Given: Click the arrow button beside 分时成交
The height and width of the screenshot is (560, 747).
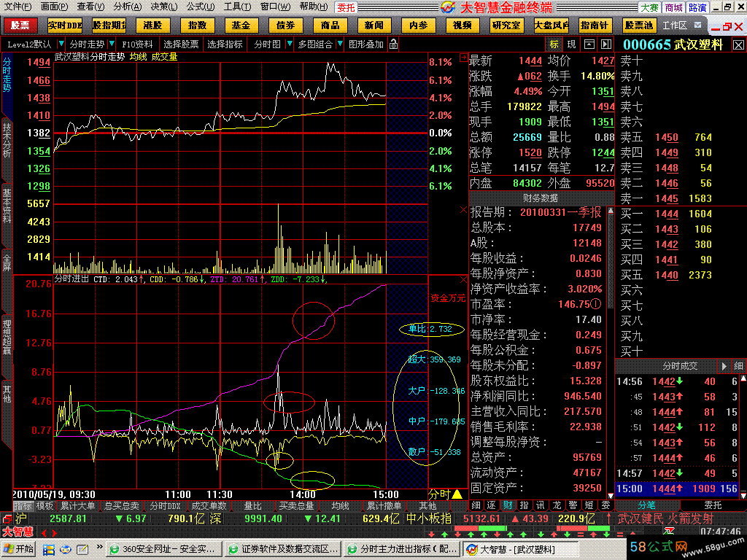Looking at the screenshot, I should point(724,366).
